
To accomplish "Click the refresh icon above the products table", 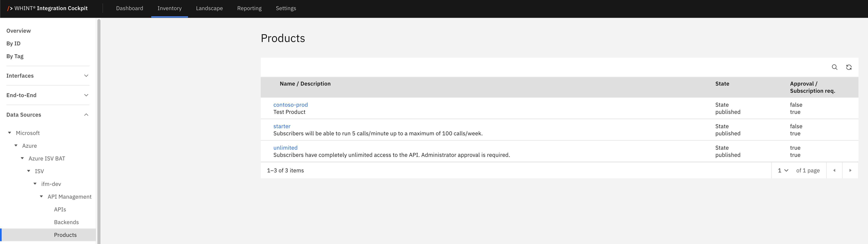I will [x=849, y=67].
